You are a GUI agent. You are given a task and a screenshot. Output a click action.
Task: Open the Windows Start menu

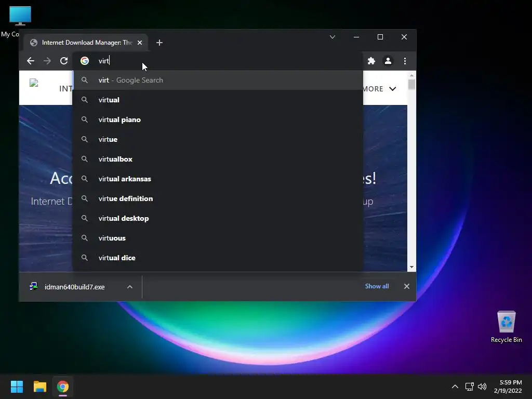(17, 387)
